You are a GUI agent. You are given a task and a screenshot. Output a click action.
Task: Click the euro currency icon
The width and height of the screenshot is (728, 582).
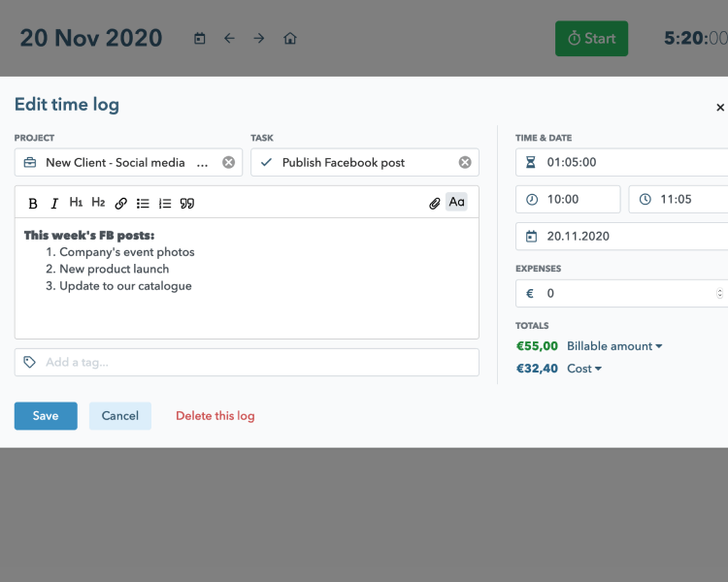pos(530,293)
